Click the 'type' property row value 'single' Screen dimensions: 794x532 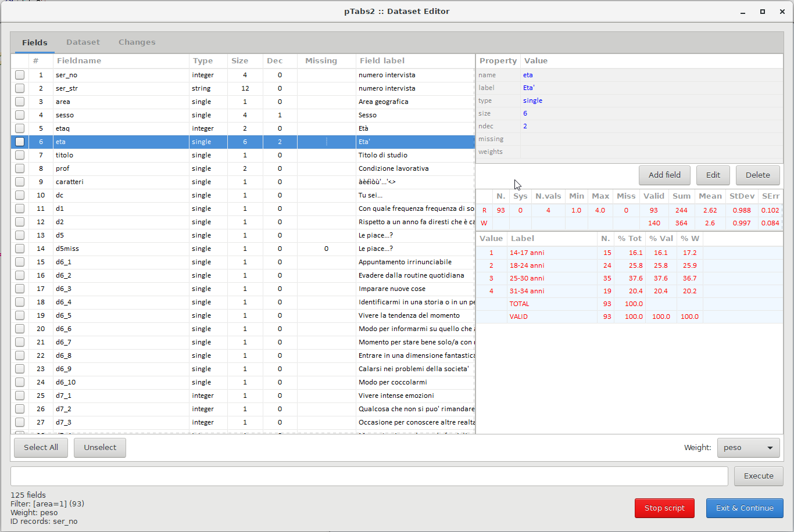coord(532,100)
